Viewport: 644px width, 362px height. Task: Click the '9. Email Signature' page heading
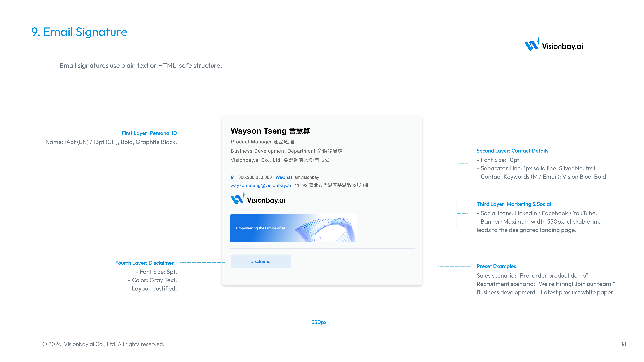79,32
